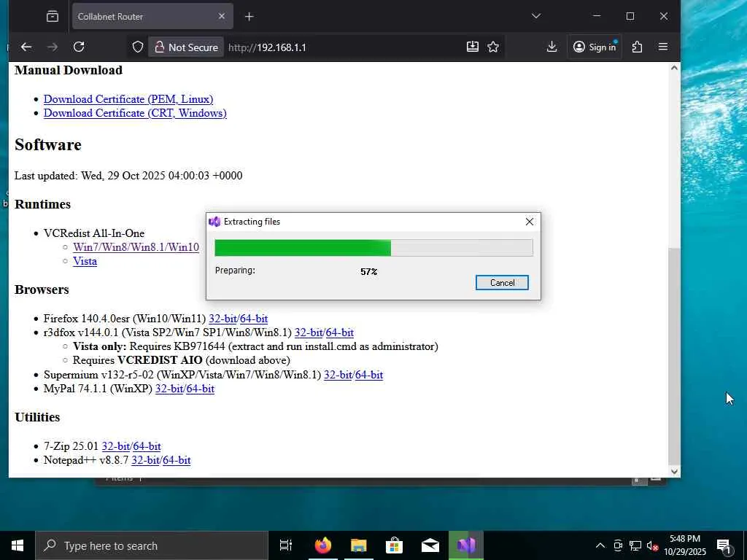
Task: Click the 'Last updated' timestamp text
Action: (128, 176)
